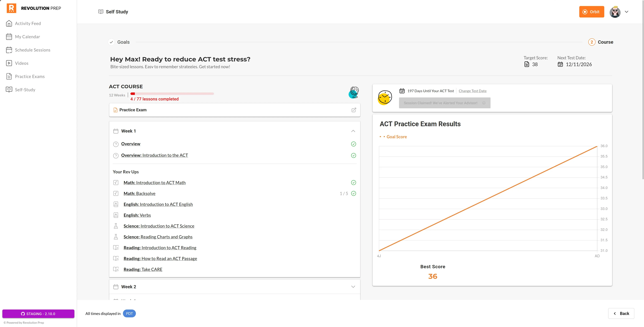Toggle completion check for Introduction to ACT Math

[353, 182]
